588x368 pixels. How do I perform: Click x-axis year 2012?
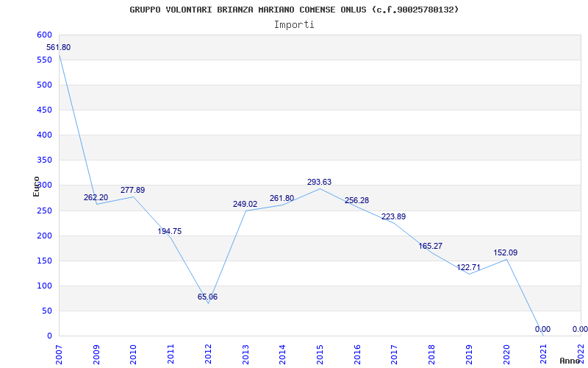click(x=208, y=355)
